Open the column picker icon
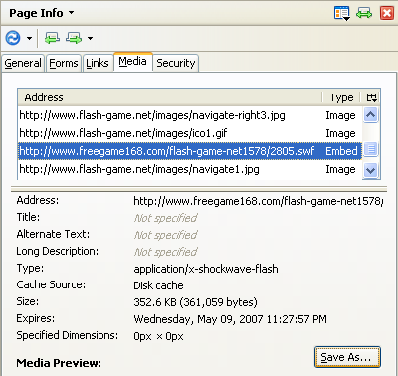The width and height of the screenshot is (398, 376). coord(371,97)
